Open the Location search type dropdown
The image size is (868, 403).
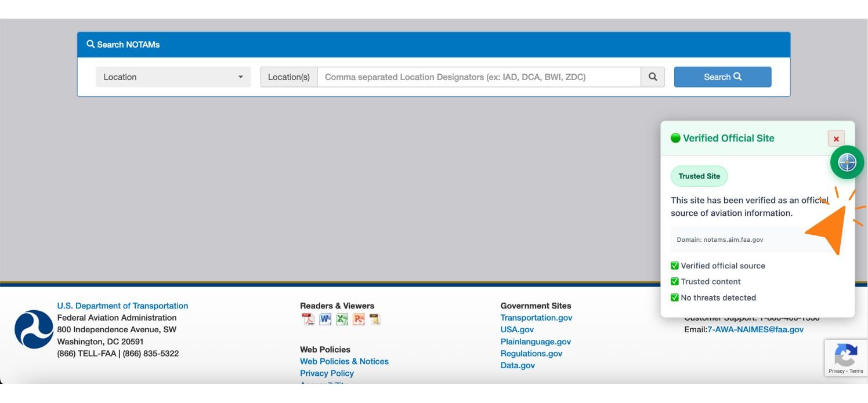click(173, 77)
